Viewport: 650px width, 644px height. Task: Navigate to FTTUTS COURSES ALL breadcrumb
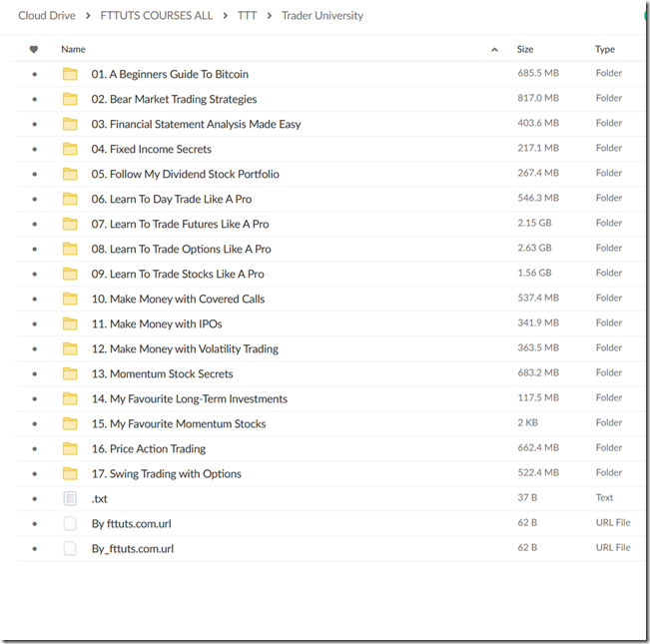click(x=157, y=16)
